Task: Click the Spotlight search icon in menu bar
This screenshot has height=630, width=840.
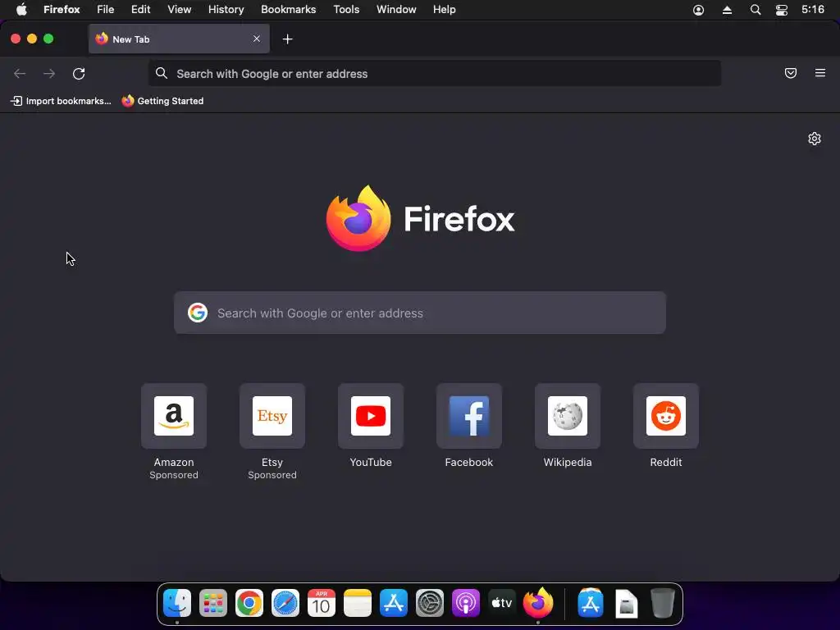Action: coord(756,10)
